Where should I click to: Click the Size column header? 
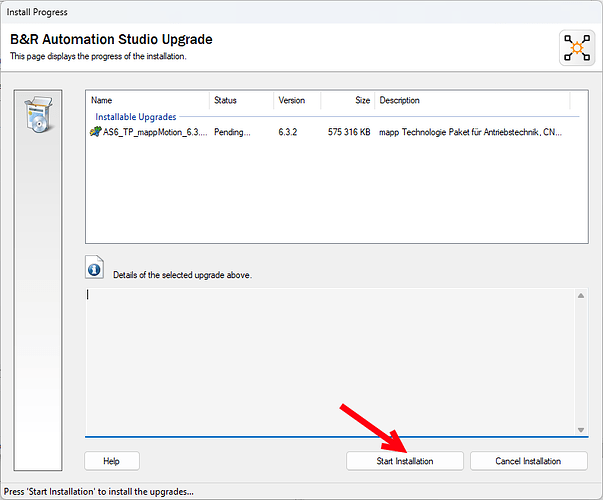347,100
